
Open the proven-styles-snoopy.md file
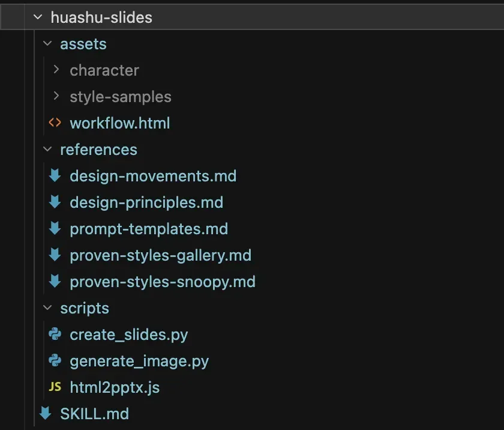[163, 281]
